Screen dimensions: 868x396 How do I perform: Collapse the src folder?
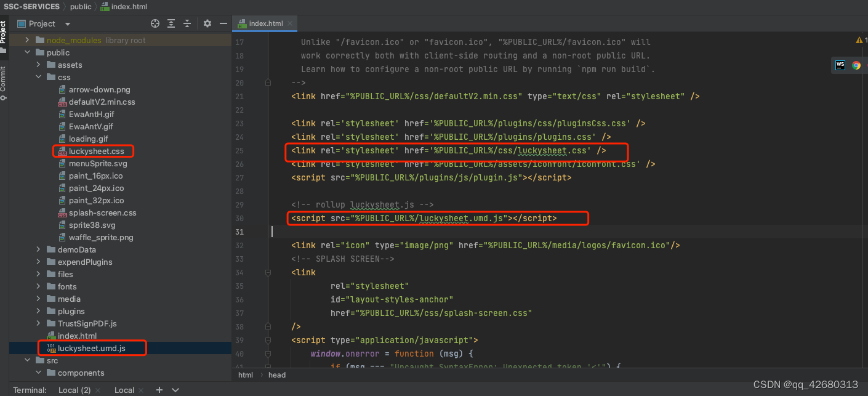26,360
